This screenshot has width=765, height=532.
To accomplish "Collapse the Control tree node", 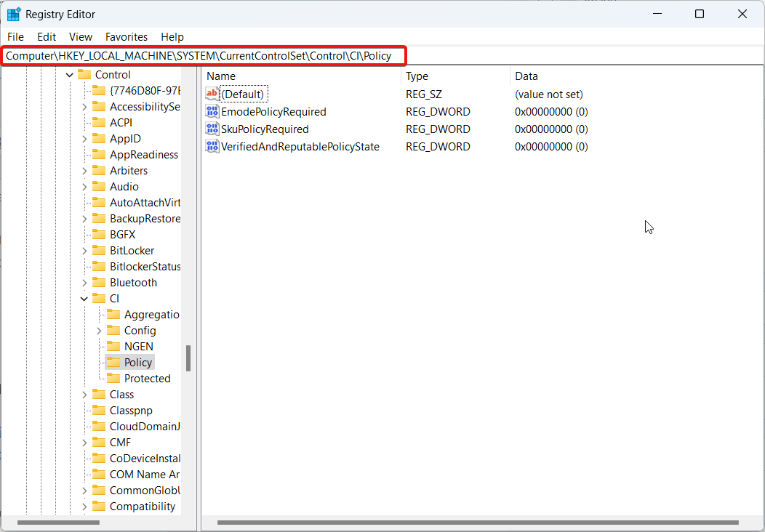I will [x=70, y=75].
